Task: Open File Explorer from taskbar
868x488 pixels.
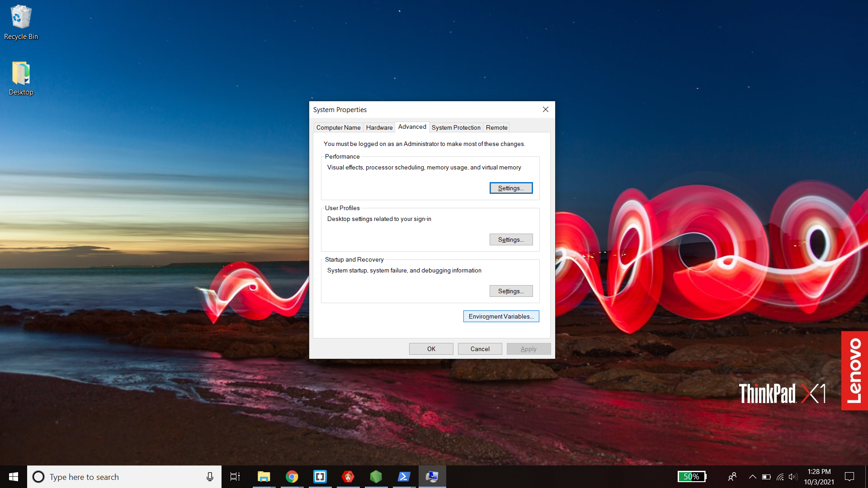Action: coord(264,477)
